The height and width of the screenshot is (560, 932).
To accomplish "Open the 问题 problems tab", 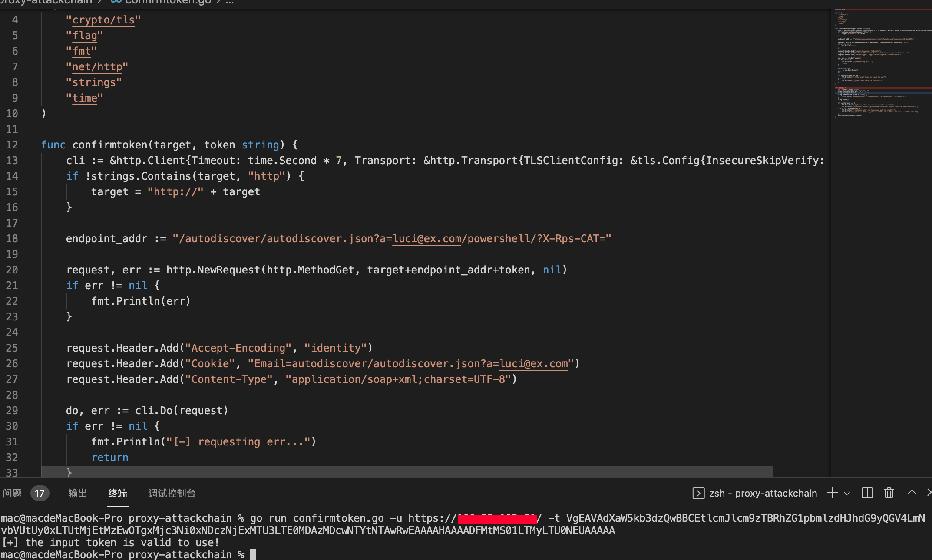I will click(x=12, y=493).
